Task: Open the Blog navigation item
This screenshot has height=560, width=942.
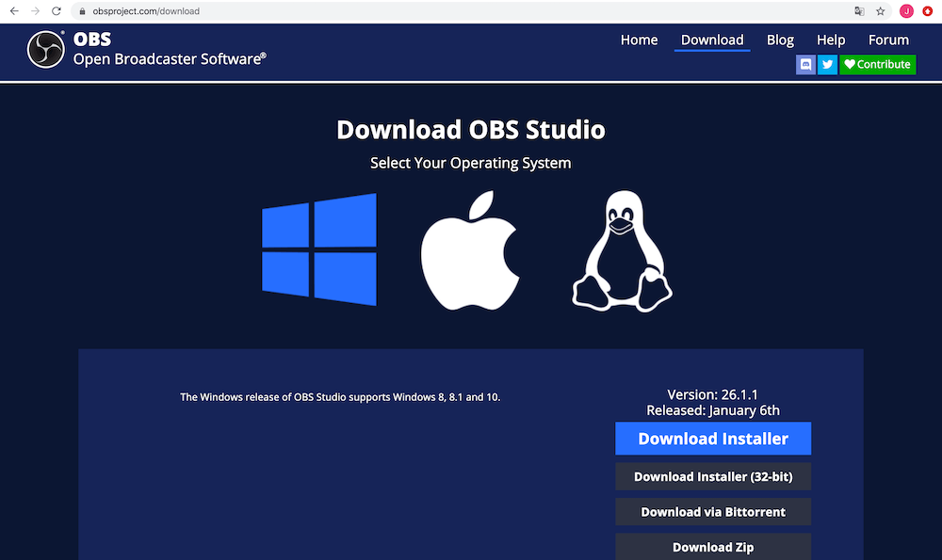Action: (x=780, y=40)
